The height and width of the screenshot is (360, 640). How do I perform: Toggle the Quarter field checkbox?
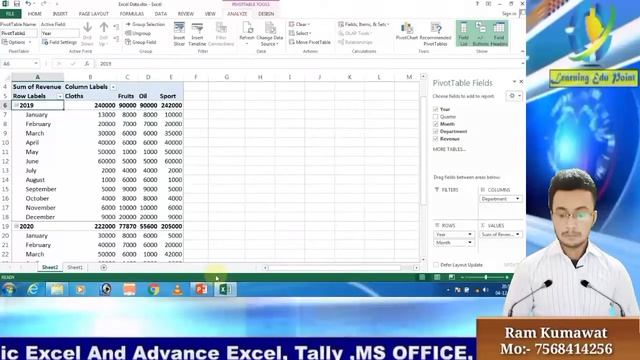436,116
